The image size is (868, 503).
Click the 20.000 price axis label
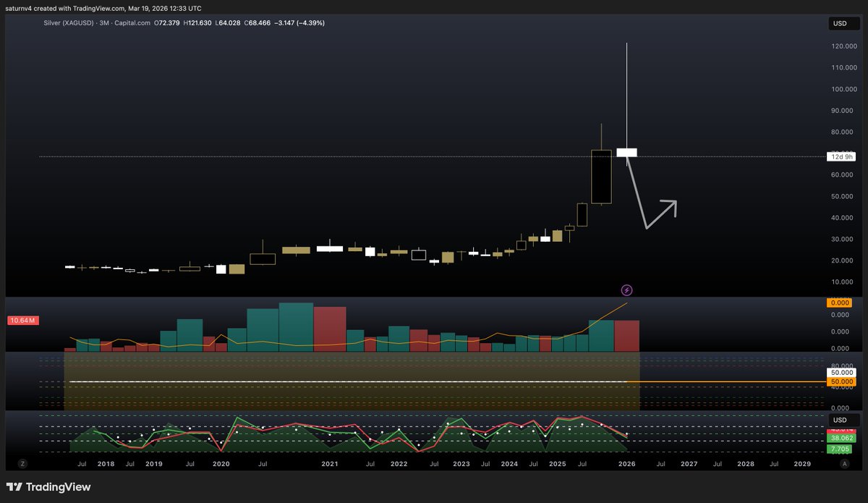[841, 261]
